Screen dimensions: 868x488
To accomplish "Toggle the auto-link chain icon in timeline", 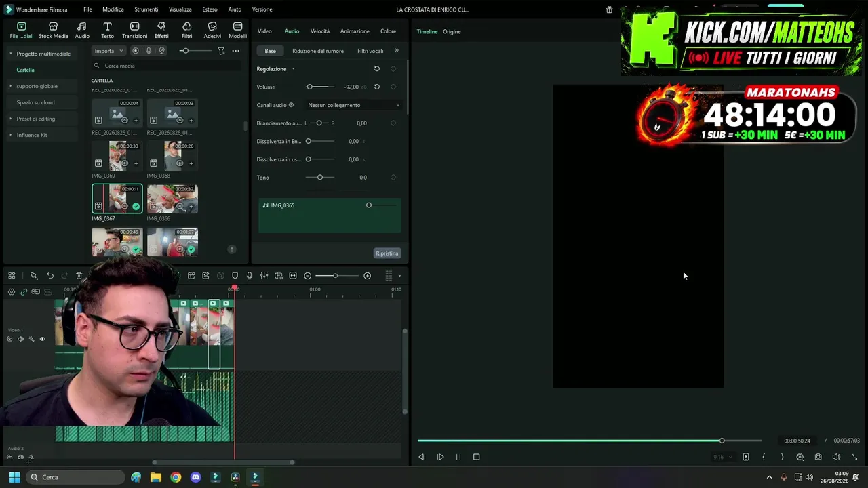I will pos(24,292).
